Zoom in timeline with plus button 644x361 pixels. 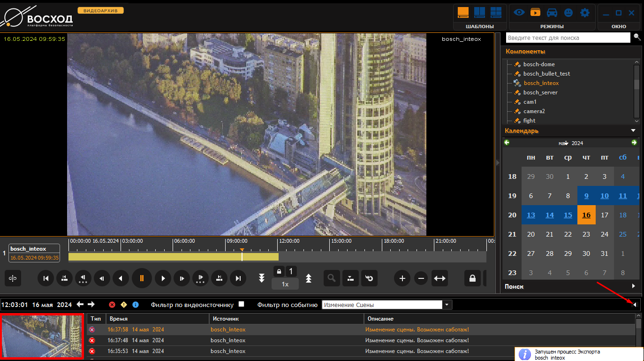pyautogui.click(x=402, y=278)
